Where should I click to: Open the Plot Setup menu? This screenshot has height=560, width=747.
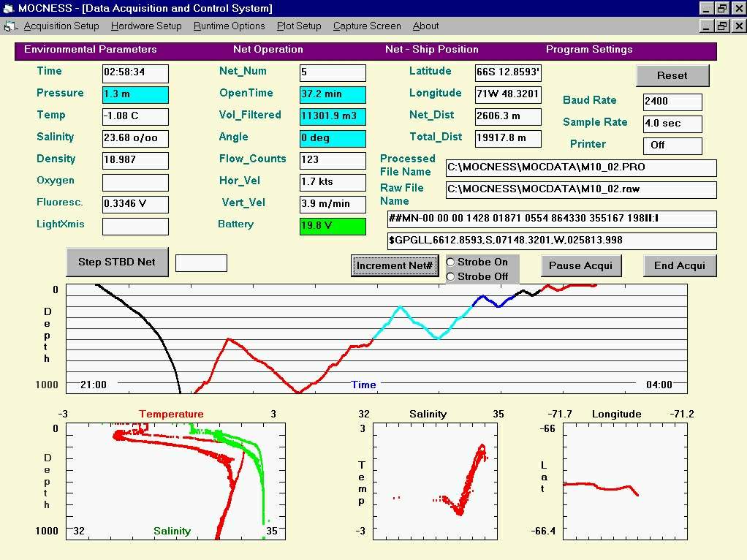[299, 26]
